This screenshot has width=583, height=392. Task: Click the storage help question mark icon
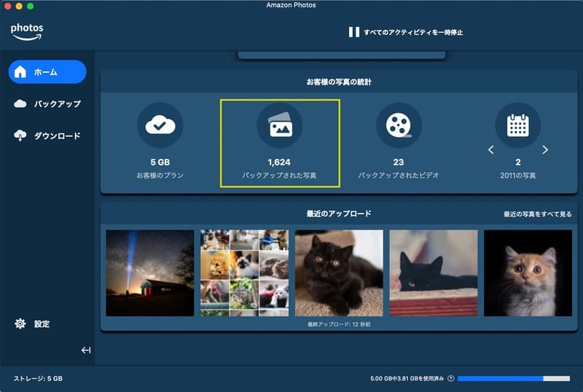pyautogui.click(x=451, y=379)
